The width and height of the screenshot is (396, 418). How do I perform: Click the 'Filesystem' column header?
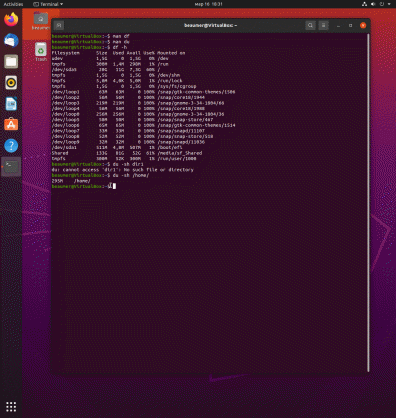pos(66,53)
